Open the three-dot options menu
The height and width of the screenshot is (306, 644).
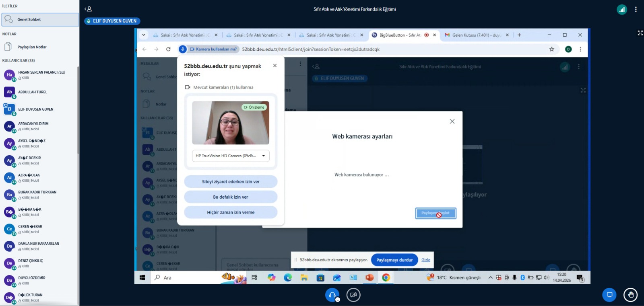tap(636, 9)
